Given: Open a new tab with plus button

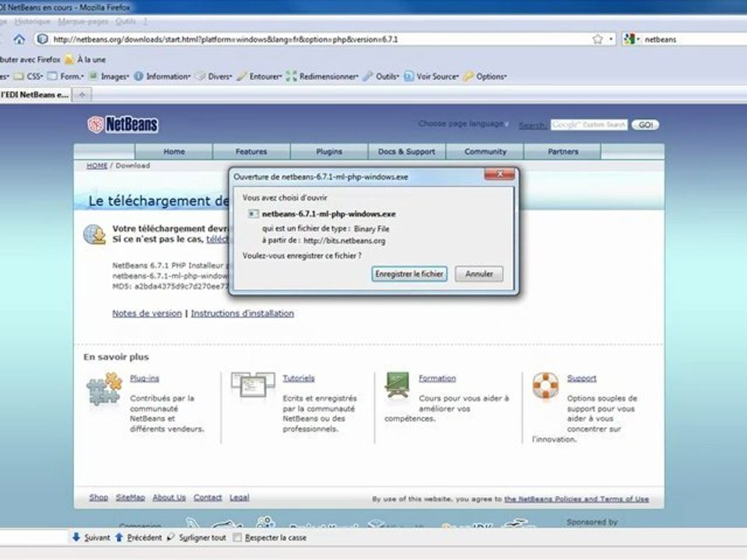Looking at the screenshot, I should [x=82, y=95].
